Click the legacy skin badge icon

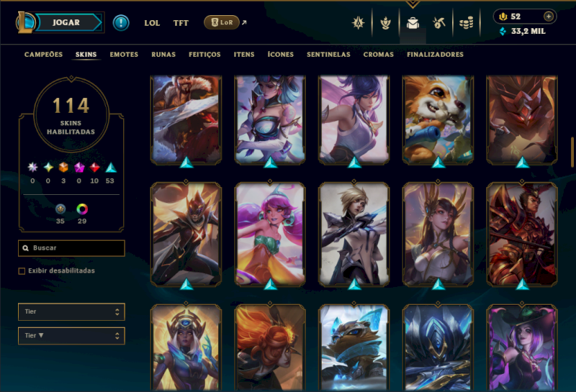pos(60,209)
